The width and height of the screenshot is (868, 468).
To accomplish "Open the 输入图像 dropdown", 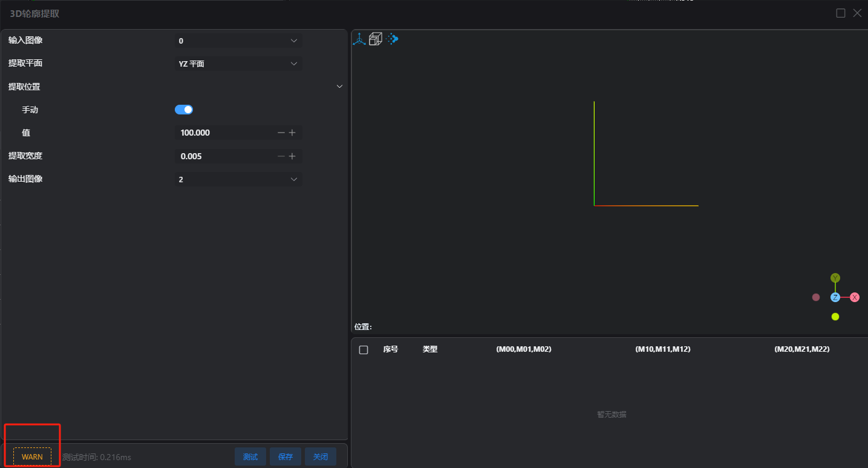I will tap(238, 41).
